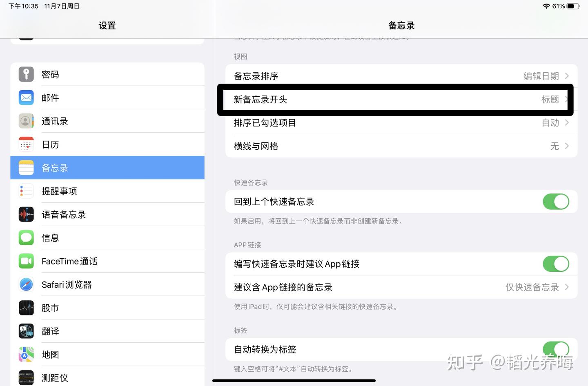Open 提醒事项 (Reminders) settings
Viewport: 588px width, 386px height.
(x=26, y=191)
